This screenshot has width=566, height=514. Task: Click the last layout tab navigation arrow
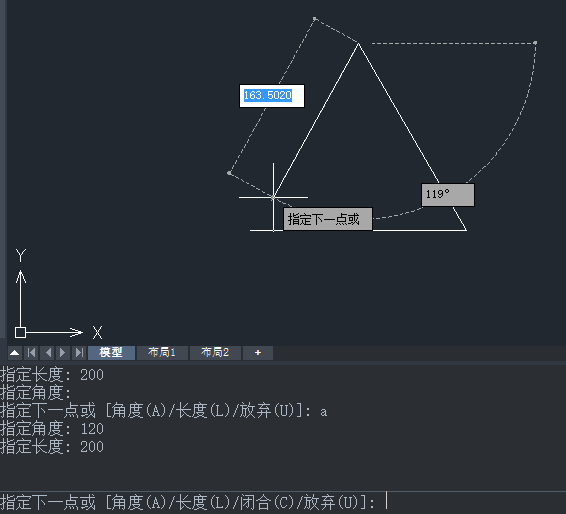pyautogui.click(x=79, y=353)
